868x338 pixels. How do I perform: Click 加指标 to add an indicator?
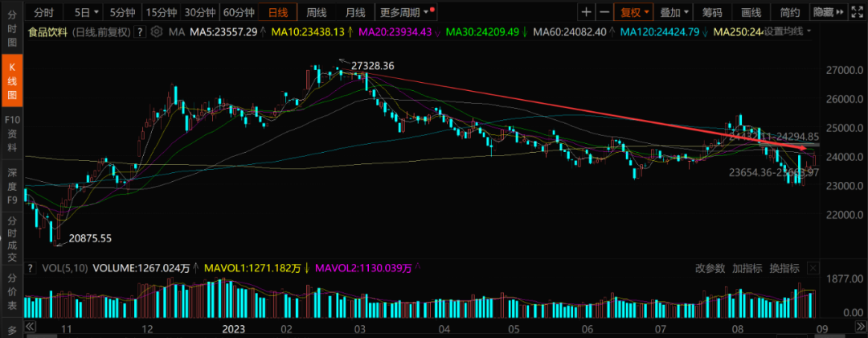(x=747, y=269)
